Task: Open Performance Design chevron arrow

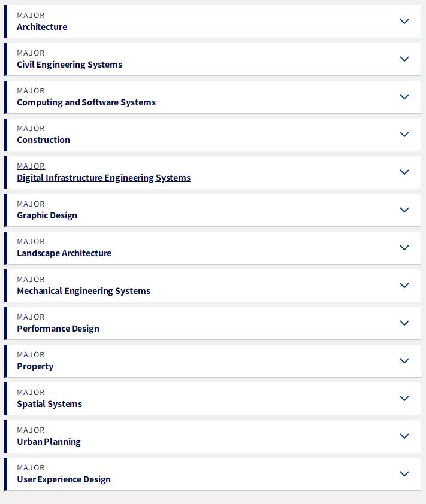Action: (404, 323)
